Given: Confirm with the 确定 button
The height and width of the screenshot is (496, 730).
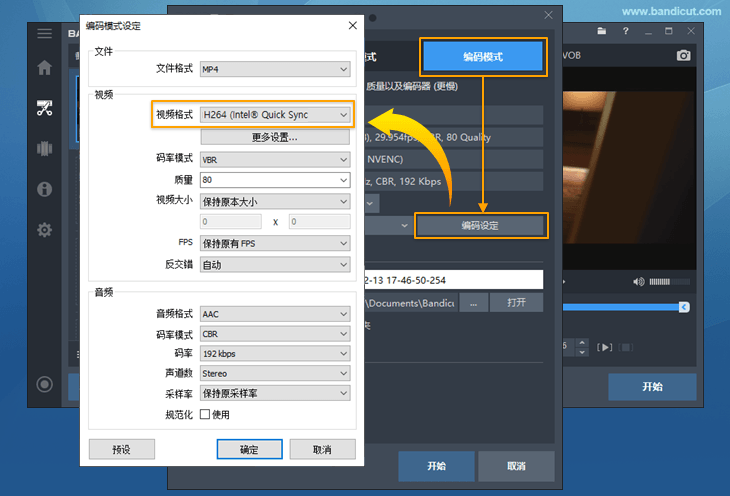Looking at the screenshot, I should [x=250, y=449].
